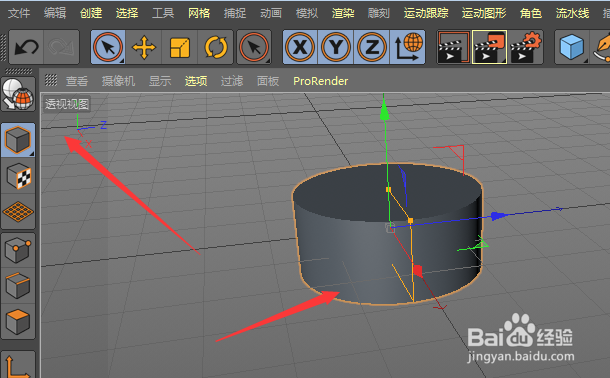The height and width of the screenshot is (378, 610).
Task: Open the 运动跟踪 menu
Action: [x=426, y=13]
